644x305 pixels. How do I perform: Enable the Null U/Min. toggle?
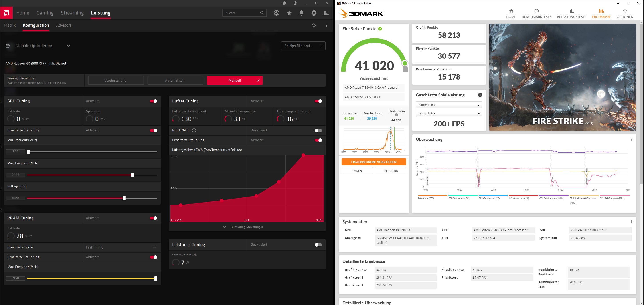point(318,130)
